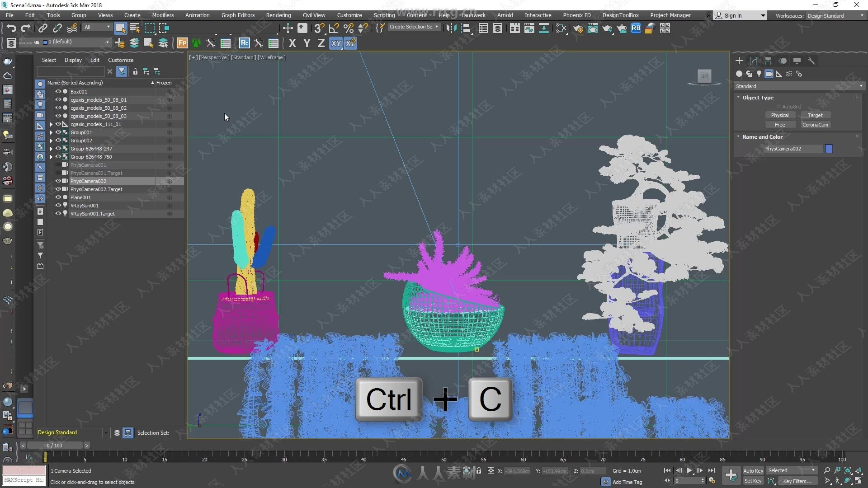Select the Link tool icon

pos(42,28)
